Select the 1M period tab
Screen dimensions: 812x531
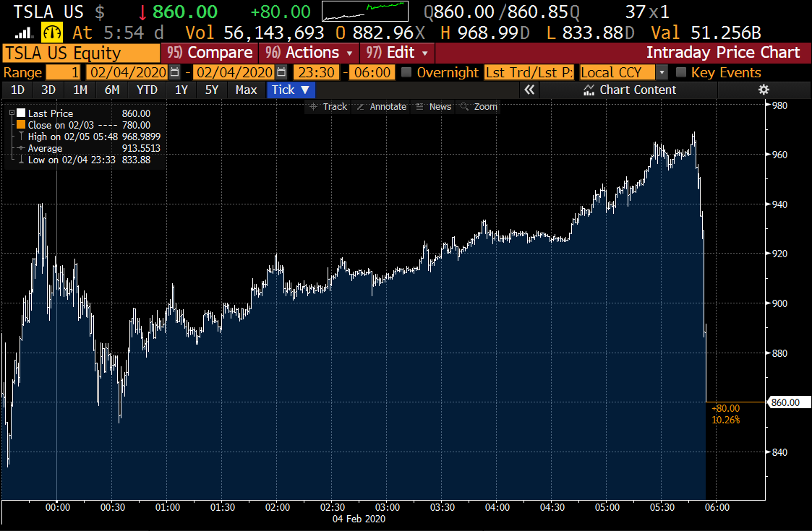[80, 90]
